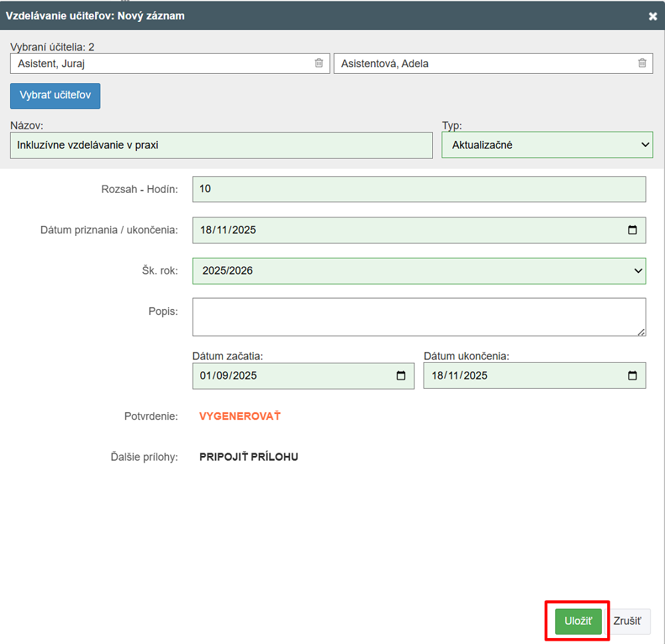This screenshot has width=665, height=644.
Task: Delete Asistentová, Adela using trash icon
Action: pyautogui.click(x=642, y=63)
